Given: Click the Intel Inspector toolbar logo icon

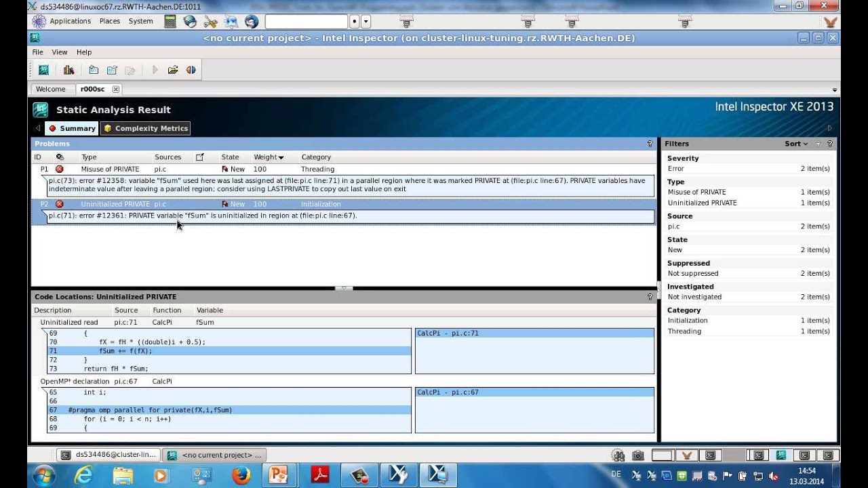Looking at the screenshot, I should coord(43,70).
